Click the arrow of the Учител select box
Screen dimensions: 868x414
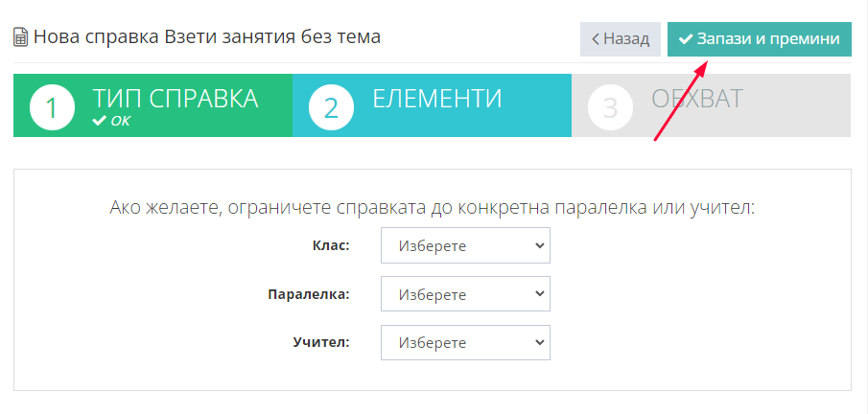540,342
